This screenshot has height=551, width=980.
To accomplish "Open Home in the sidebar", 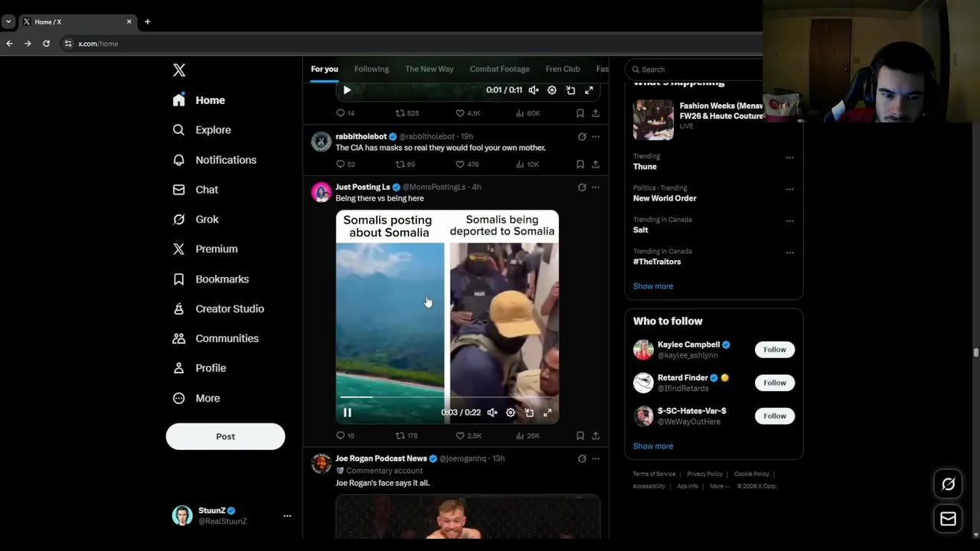I will coord(199,100).
